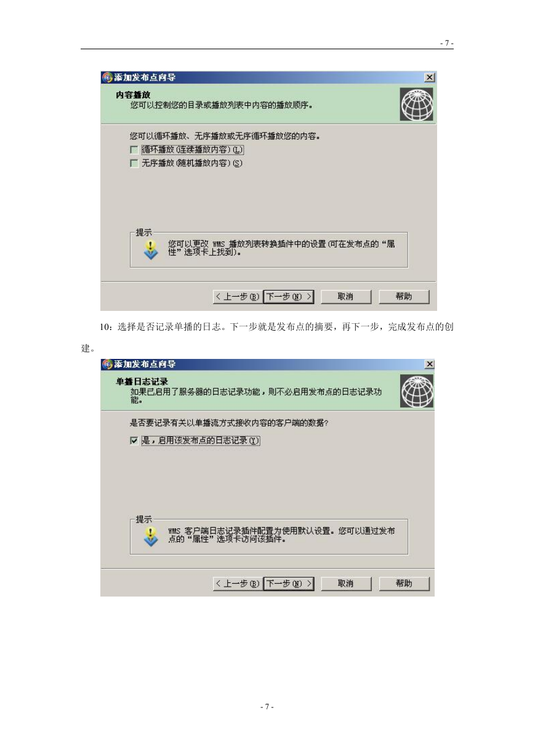Screen dimensions: 535x756
Task: Click wizard app icon in lower title bar
Action: click(107, 364)
